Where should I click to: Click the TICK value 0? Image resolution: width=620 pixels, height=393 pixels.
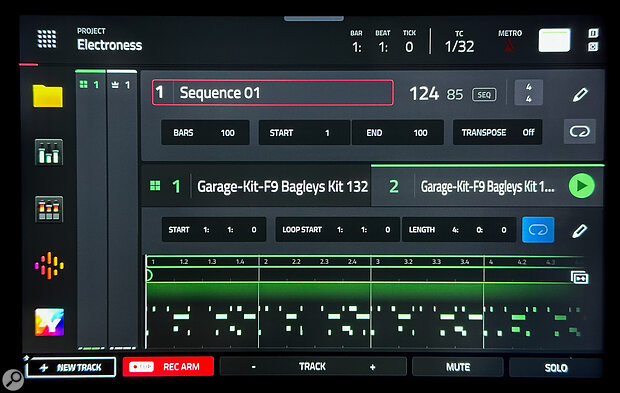click(x=409, y=47)
